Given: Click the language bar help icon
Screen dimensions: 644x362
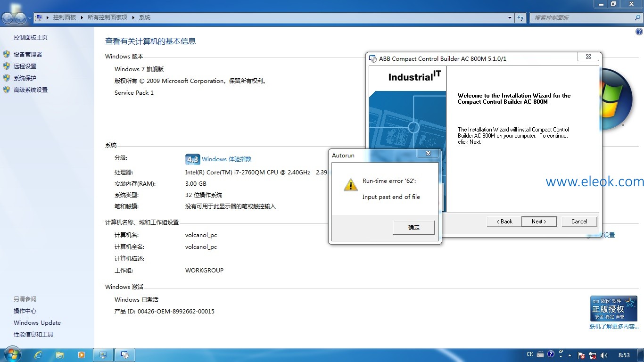Looking at the screenshot, I should pos(551,354).
